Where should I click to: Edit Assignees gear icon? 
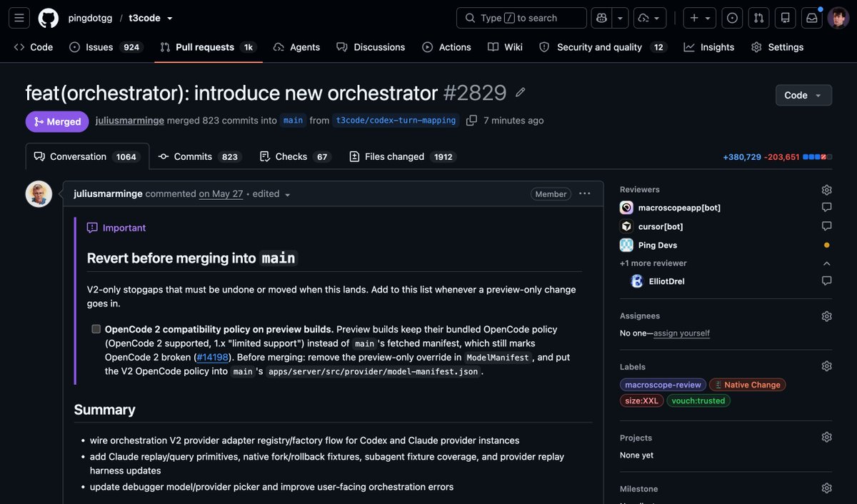pyautogui.click(x=826, y=316)
